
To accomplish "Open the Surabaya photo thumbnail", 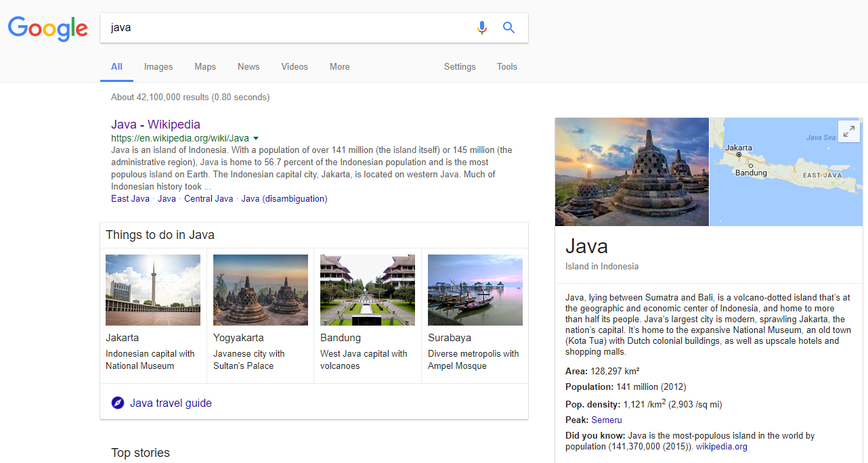I will (475, 290).
